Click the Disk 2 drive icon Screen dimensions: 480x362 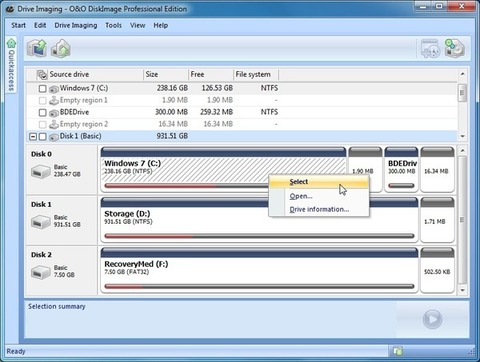pos(41,273)
